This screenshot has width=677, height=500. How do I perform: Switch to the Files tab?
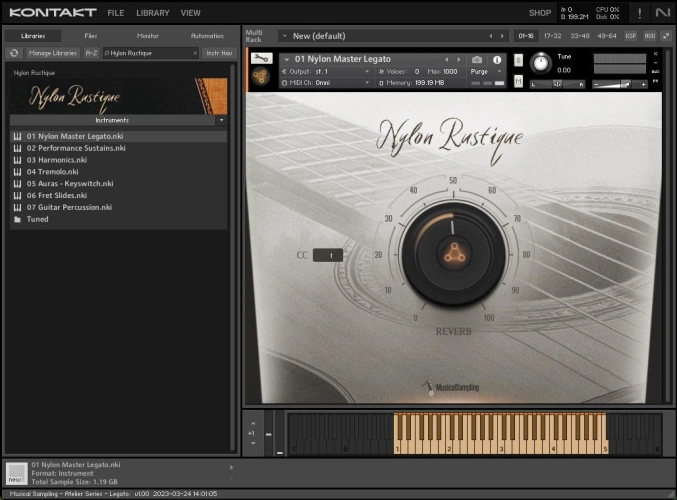click(91, 35)
